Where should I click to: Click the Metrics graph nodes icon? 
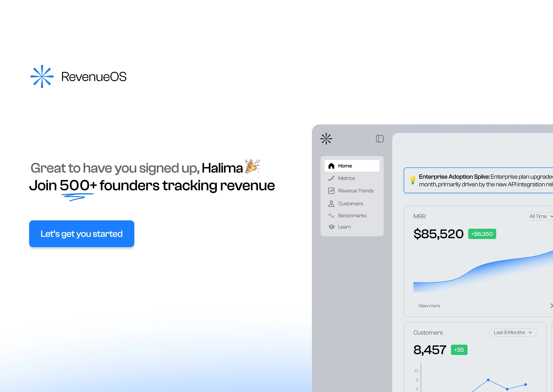pyautogui.click(x=331, y=178)
